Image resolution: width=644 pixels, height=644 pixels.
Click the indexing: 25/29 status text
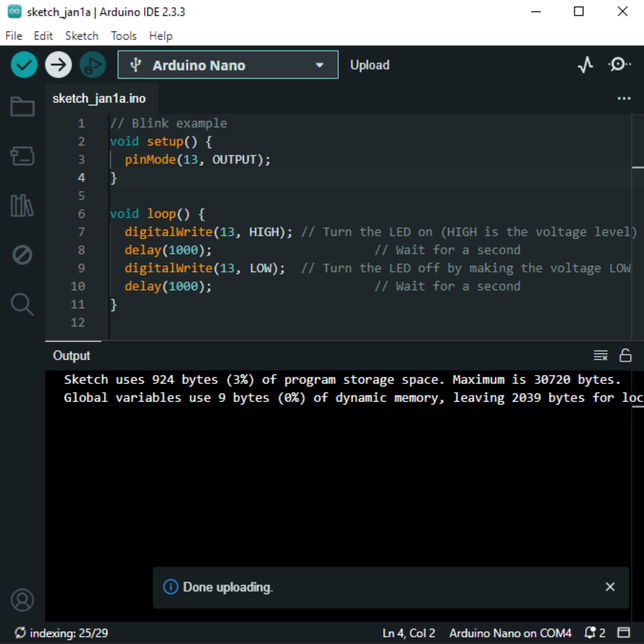pos(69,633)
